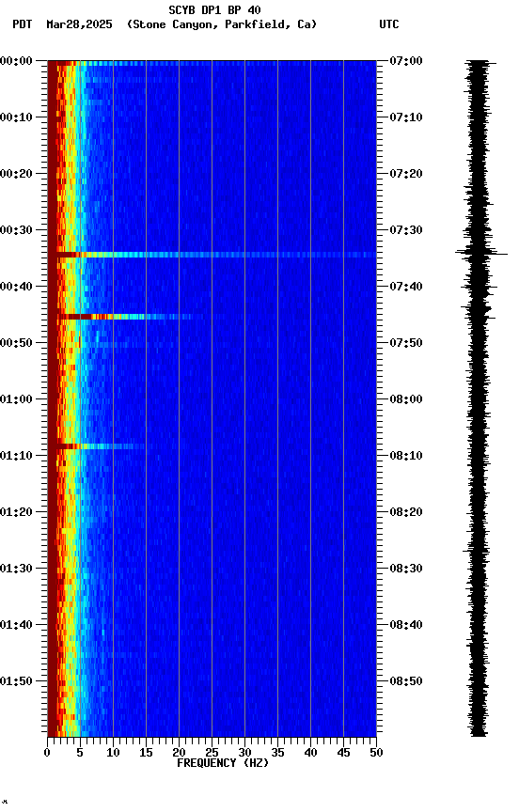
Task: Click the '08:10' UTC time label
Action: click(406, 456)
